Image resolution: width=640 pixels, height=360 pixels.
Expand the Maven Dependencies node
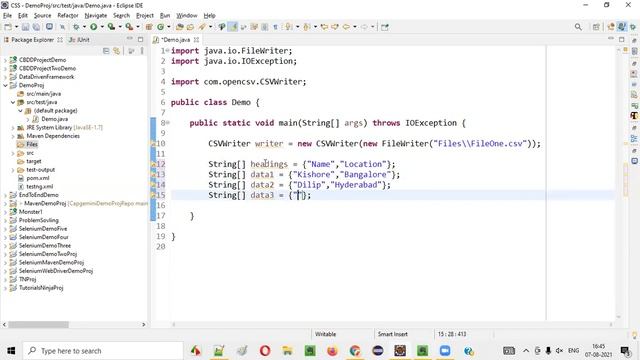(13, 136)
